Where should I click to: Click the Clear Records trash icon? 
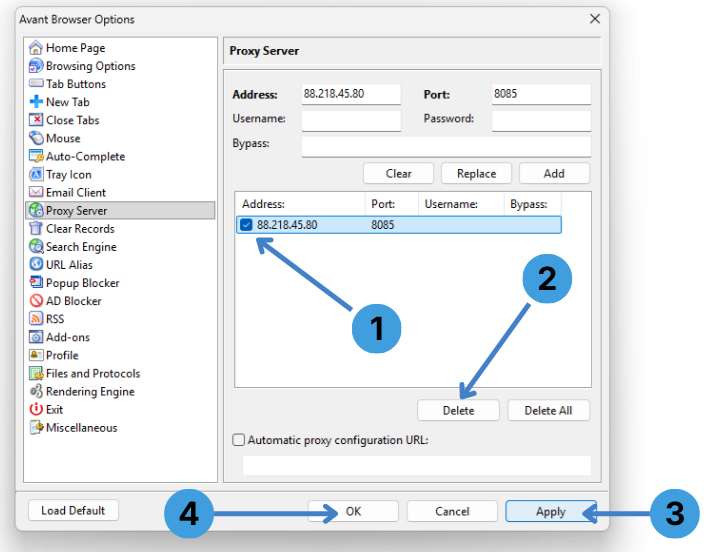coord(36,228)
